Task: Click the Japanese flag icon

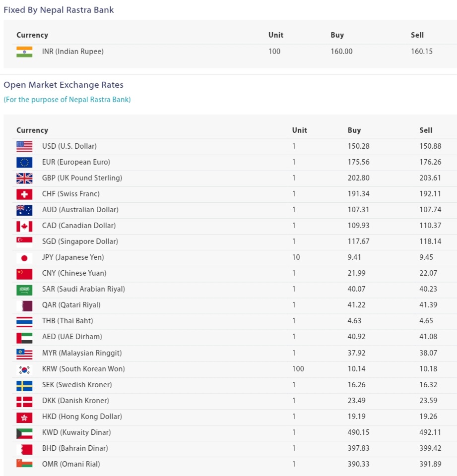Action: [24, 258]
